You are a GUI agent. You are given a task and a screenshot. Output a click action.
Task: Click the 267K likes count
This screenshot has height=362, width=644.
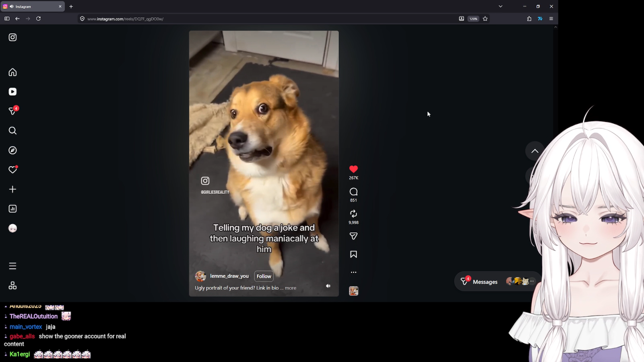pos(353,178)
